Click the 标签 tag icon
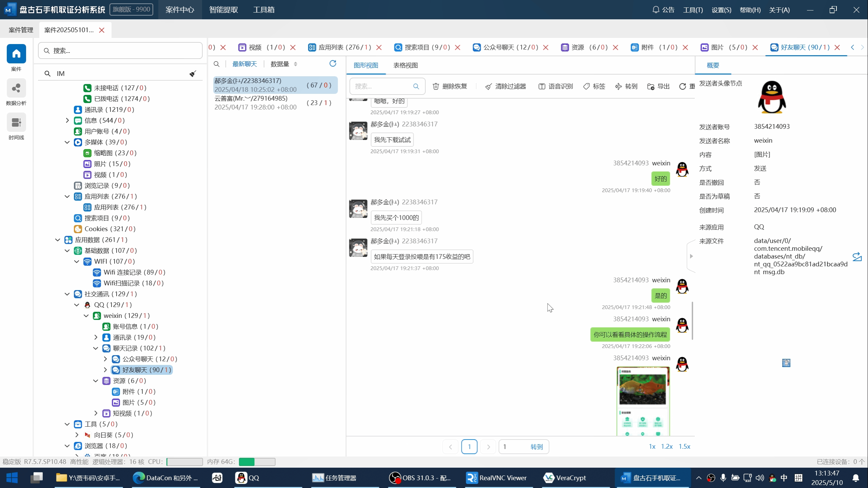 pyautogui.click(x=586, y=86)
